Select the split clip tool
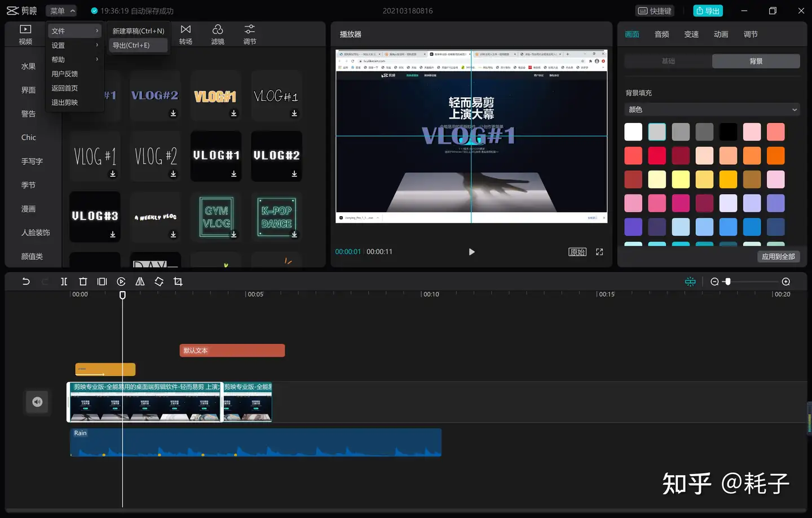The image size is (812, 518). coord(64,282)
